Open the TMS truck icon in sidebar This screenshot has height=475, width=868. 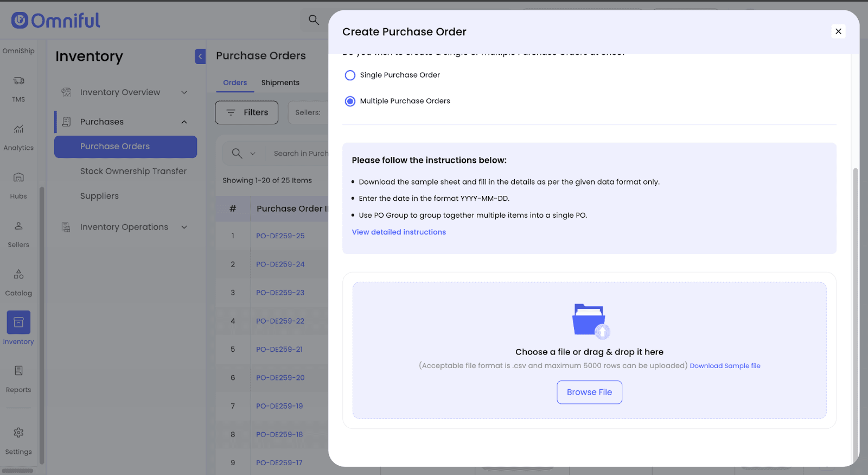[x=18, y=81]
